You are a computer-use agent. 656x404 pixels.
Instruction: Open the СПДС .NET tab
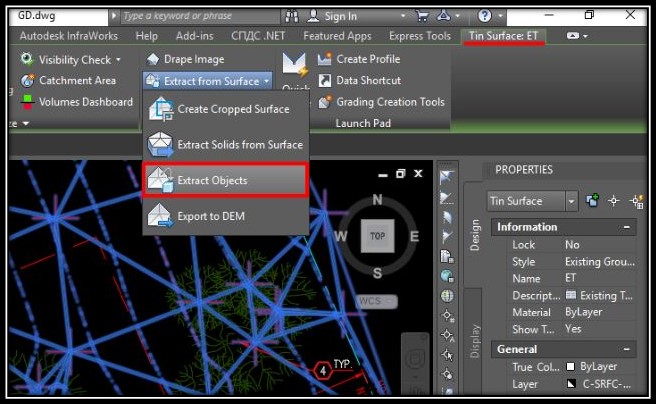tap(258, 36)
